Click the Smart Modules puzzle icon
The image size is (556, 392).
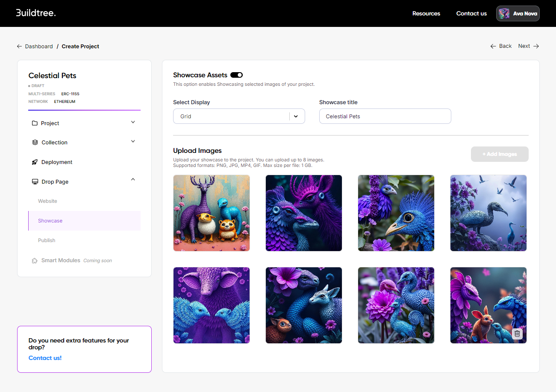click(35, 260)
